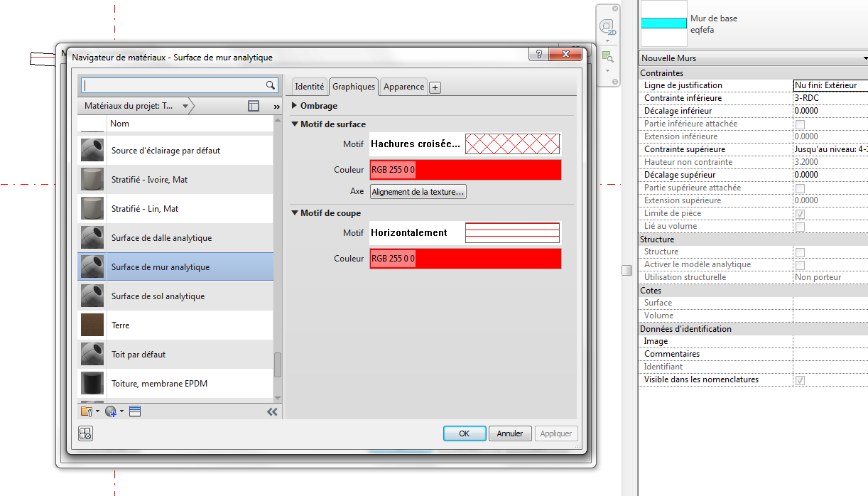
Task: Open the Nouvelle Murs type dropdown
Action: [x=753, y=58]
